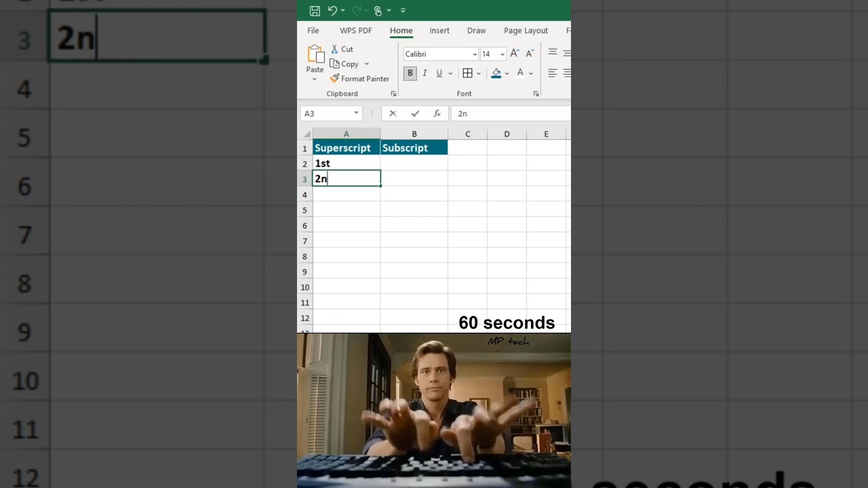Open the Clipboard pane launcher
Viewport: 868px width, 488px height.
coord(393,94)
